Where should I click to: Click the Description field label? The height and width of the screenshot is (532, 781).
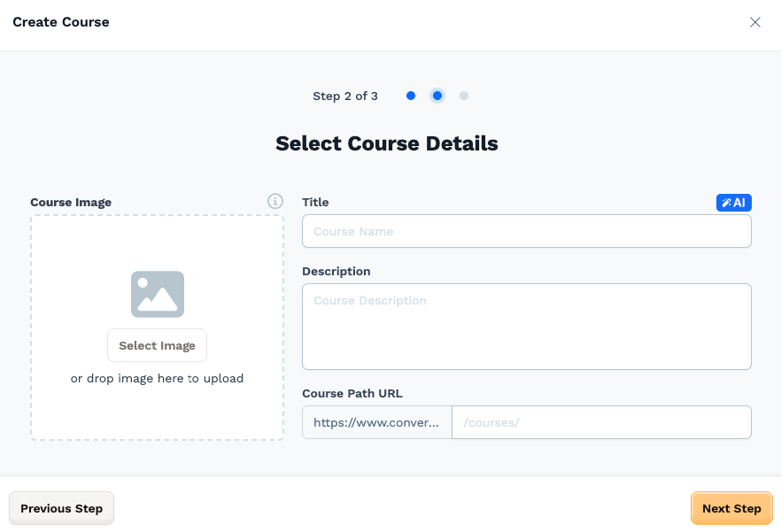point(336,272)
